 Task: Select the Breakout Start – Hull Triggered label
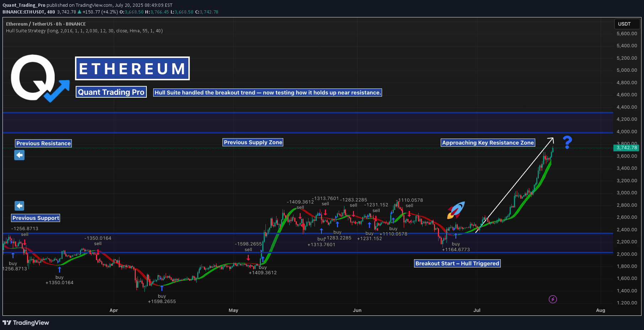pos(457,264)
